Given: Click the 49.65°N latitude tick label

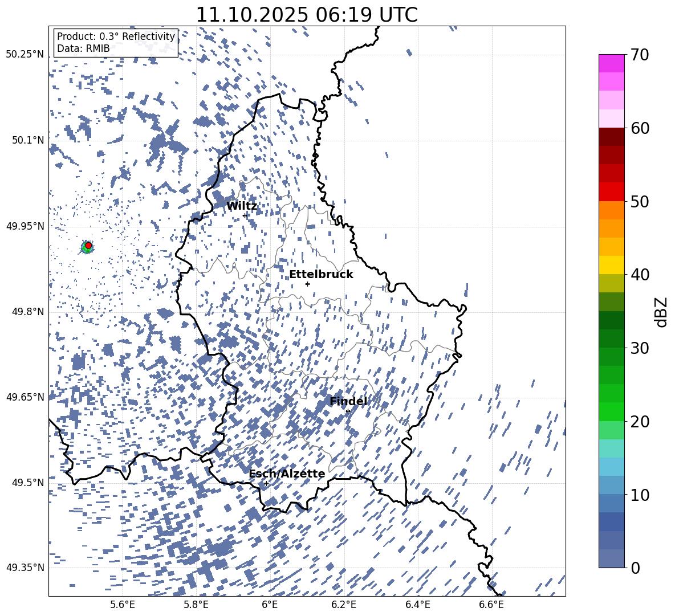Looking at the screenshot, I should (25, 397).
